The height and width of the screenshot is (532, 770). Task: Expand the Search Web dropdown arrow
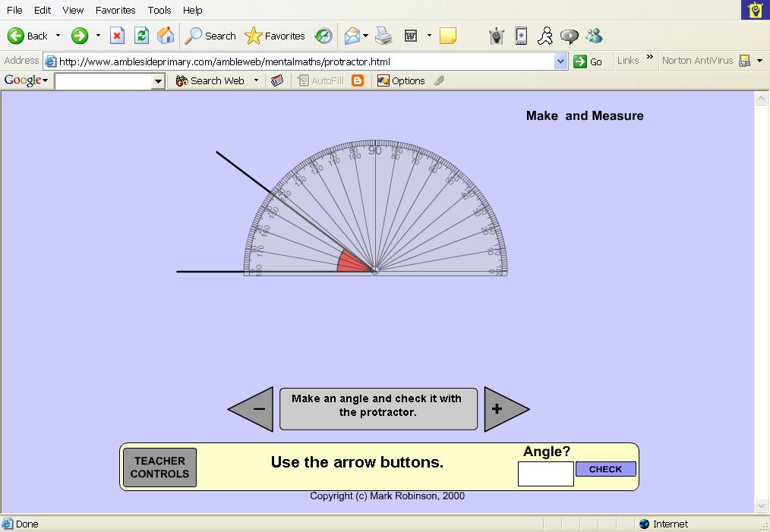click(256, 80)
